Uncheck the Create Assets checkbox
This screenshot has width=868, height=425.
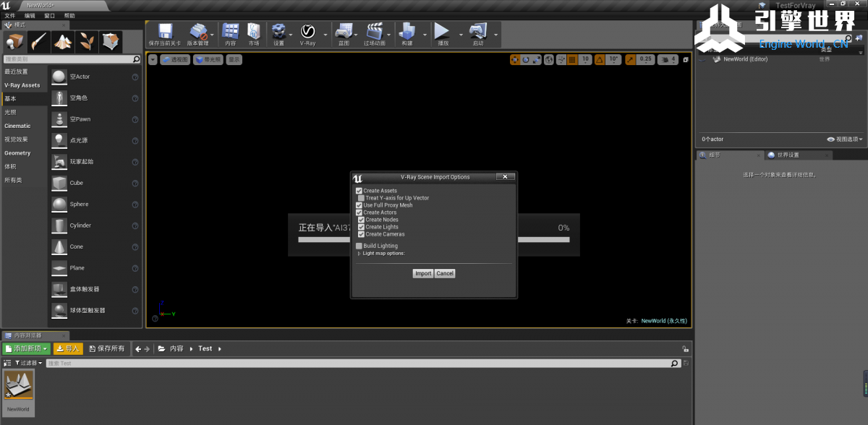(359, 191)
